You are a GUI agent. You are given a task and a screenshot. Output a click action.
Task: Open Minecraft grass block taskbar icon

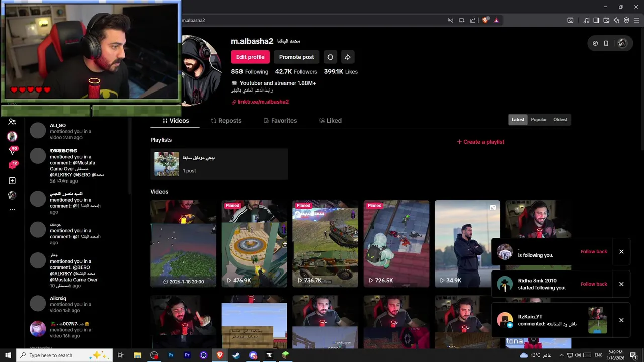[x=285, y=355]
